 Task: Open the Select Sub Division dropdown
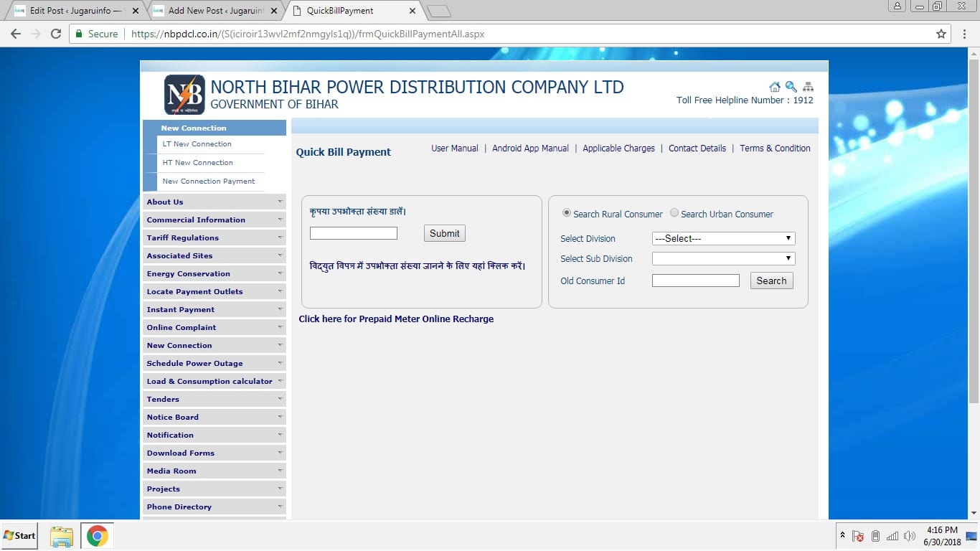pyautogui.click(x=723, y=258)
